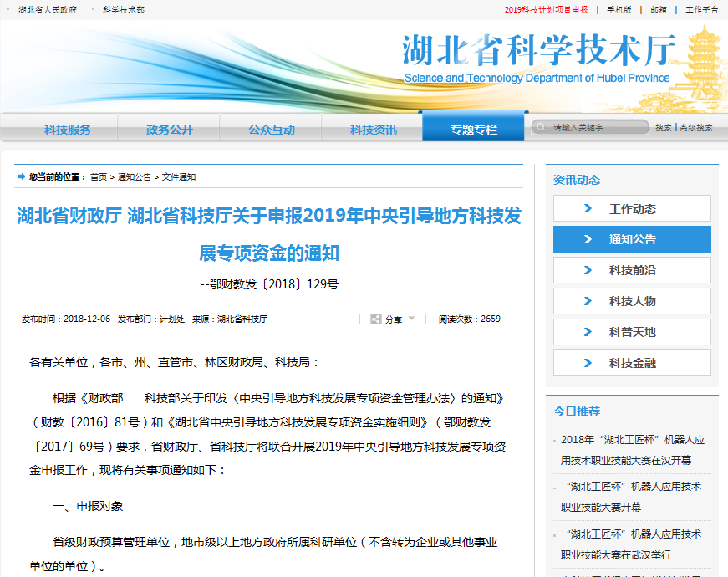Click the 湖北省科学技术厅 site logo
Viewport: 728px width, 577px height.
tap(537, 59)
